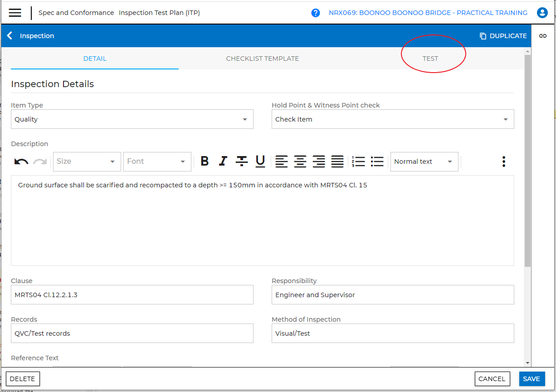Image resolution: width=556 pixels, height=392 pixels.
Task: Select center text alignment
Action: (300, 161)
